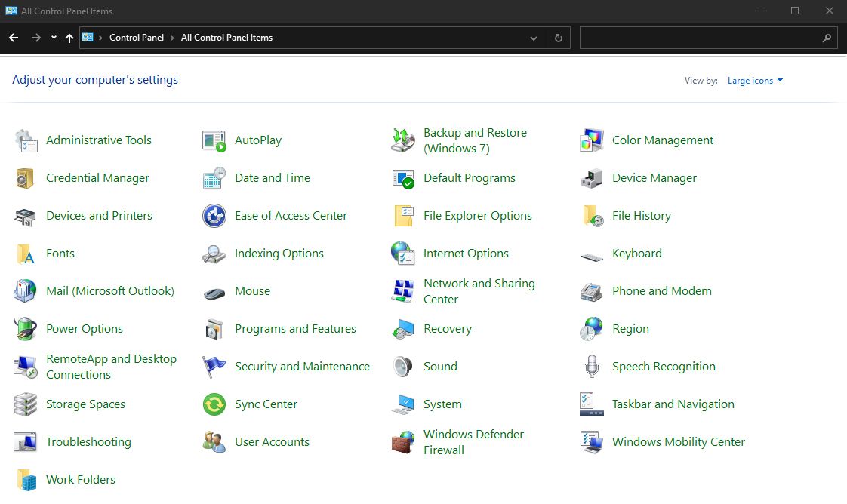Click the Search Control Panel box
Viewport: 847px width, 504px height.
click(699, 38)
